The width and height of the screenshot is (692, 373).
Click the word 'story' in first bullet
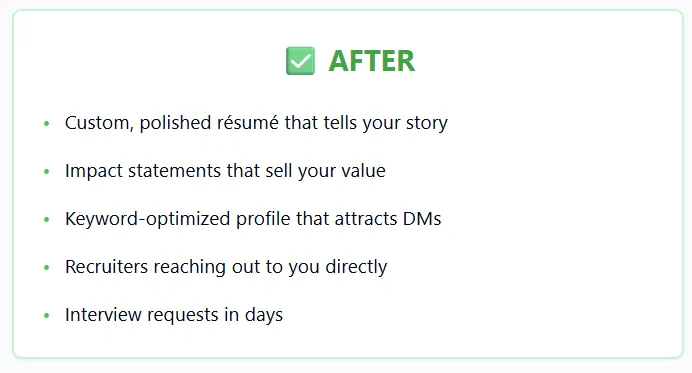click(427, 124)
